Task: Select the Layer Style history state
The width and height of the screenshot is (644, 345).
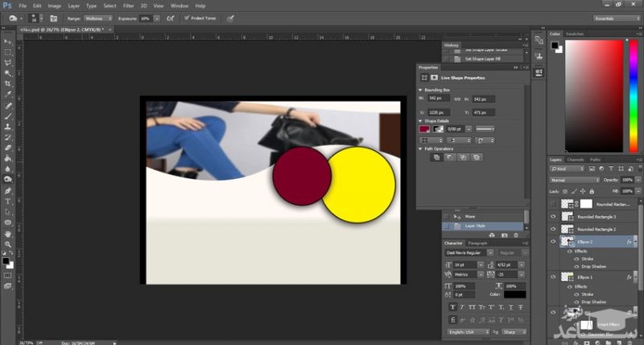Action: 475,226
